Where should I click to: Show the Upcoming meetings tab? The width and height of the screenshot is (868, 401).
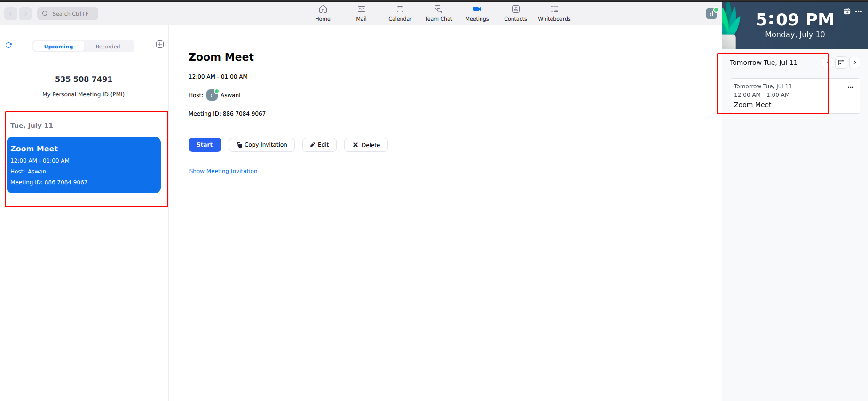(x=59, y=47)
